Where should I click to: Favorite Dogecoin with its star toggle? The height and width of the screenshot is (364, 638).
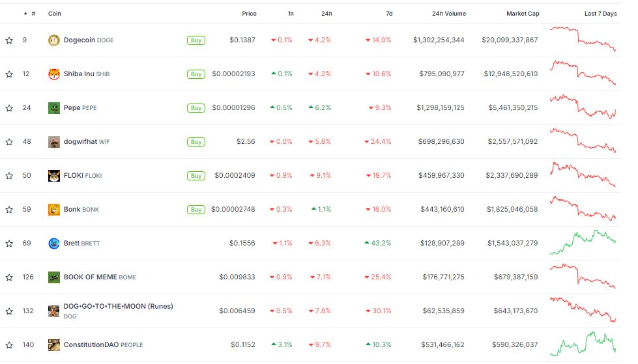point(9,40)
